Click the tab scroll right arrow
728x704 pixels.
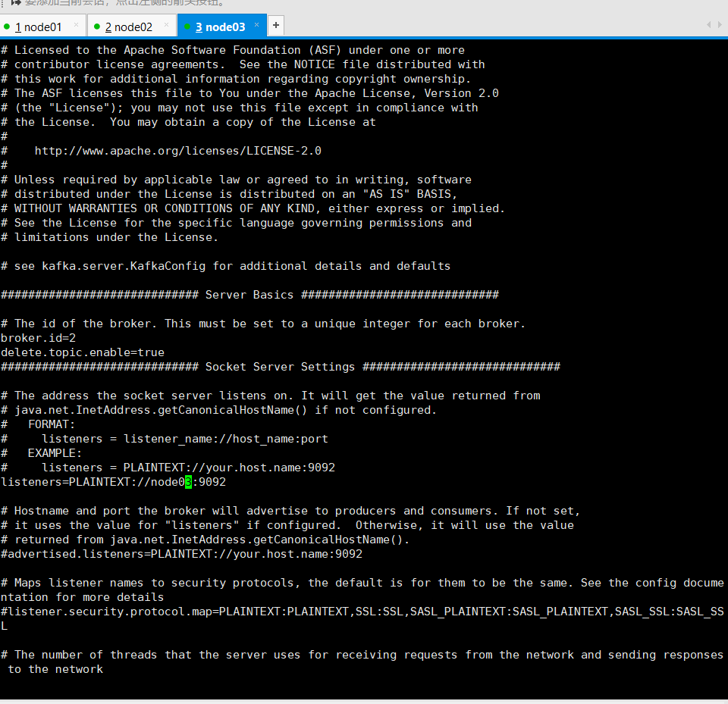click(x=720, y=24)
